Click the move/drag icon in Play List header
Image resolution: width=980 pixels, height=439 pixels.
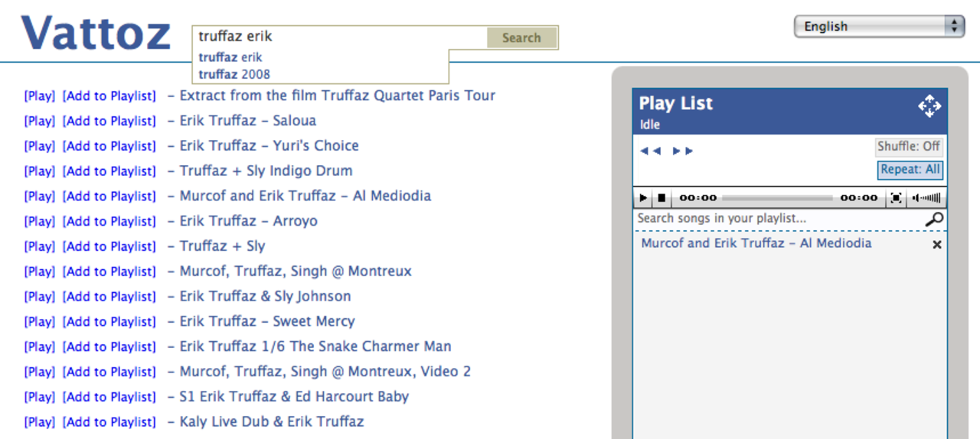[929, 106]
